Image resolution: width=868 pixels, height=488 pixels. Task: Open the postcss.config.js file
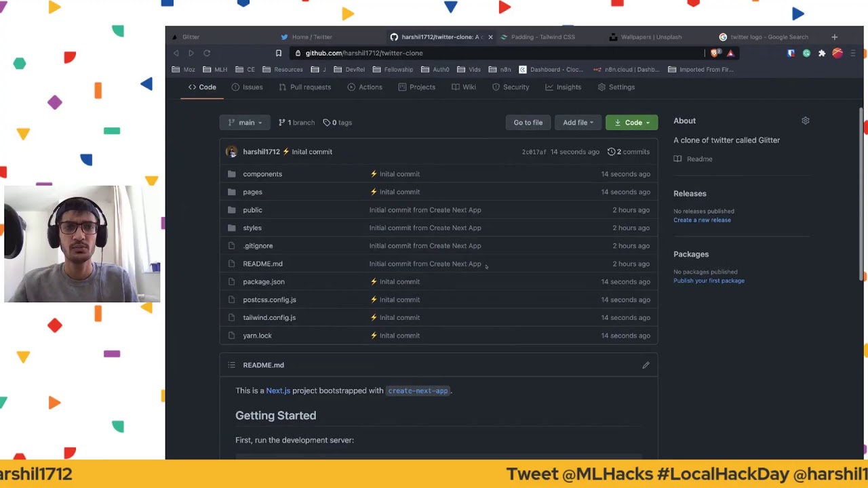coord(269,300)
